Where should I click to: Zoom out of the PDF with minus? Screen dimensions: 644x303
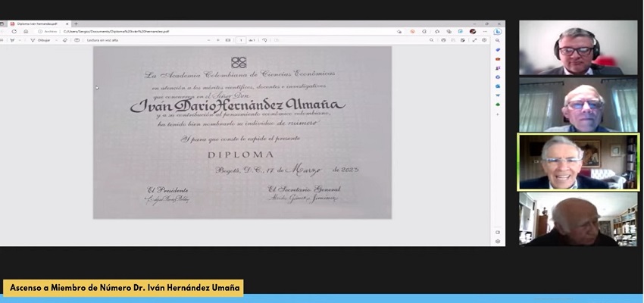[208, 40]
